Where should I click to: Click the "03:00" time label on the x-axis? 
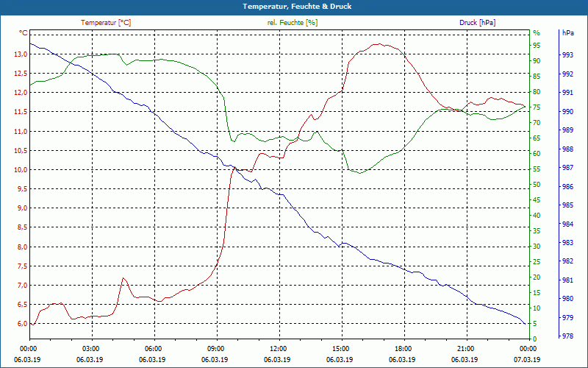click(90, 348)
